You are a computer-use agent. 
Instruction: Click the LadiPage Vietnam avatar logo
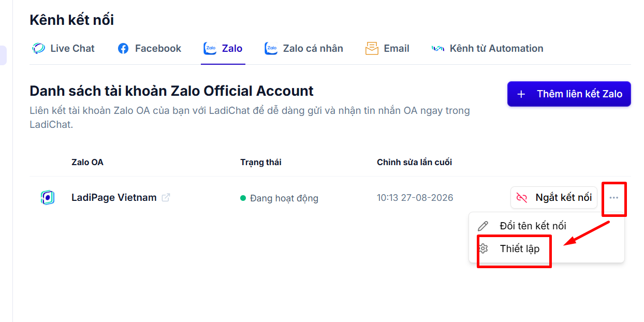tap(48, 198)
